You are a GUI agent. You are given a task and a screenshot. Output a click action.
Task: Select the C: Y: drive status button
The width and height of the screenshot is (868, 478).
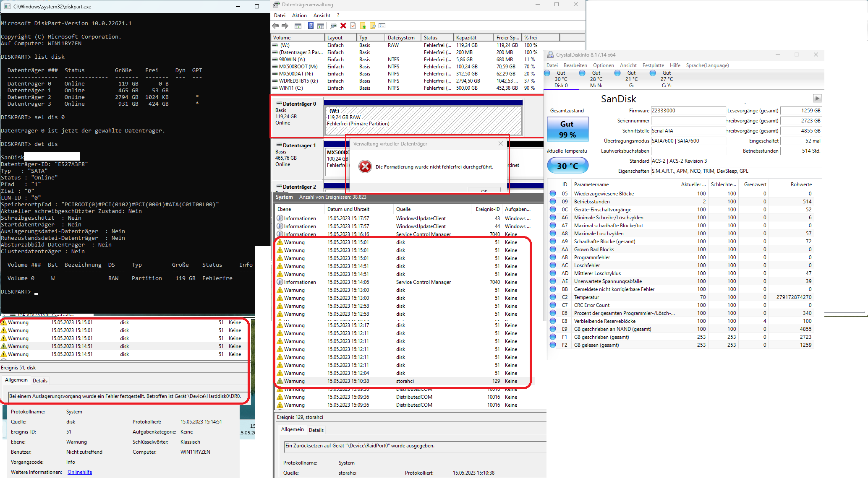click(x=666, y=79)
